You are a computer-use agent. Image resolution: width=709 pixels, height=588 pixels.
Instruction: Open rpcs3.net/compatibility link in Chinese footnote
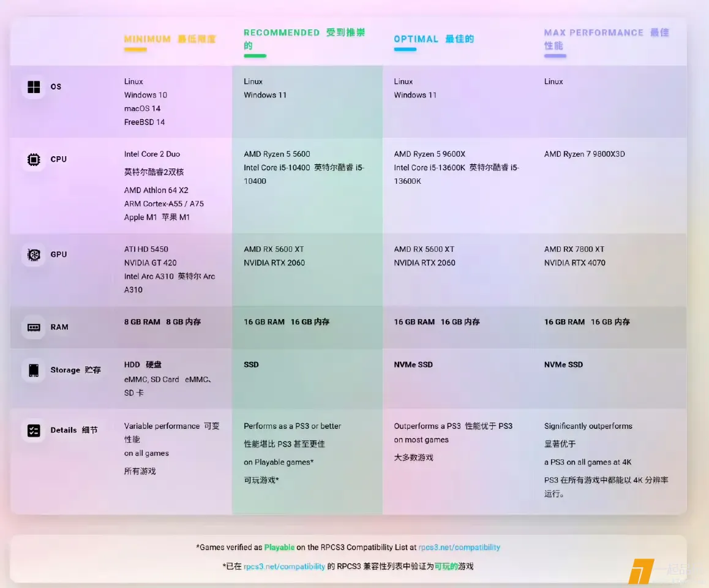[x=284, y=567]
